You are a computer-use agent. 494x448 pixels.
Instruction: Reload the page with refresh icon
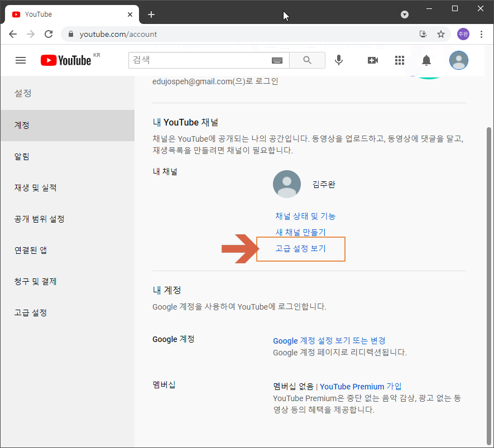pos(49,34)
